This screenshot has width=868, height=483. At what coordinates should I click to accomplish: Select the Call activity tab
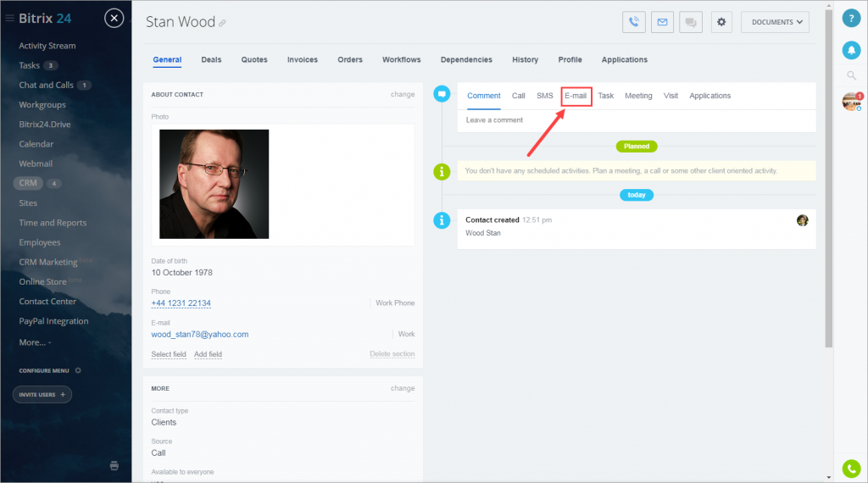click(x=518, y=96)
